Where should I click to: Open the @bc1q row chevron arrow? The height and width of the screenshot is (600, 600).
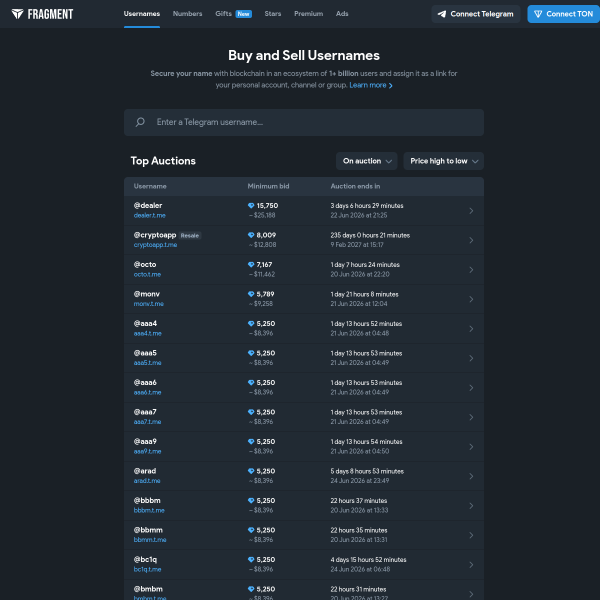(471, 564)
